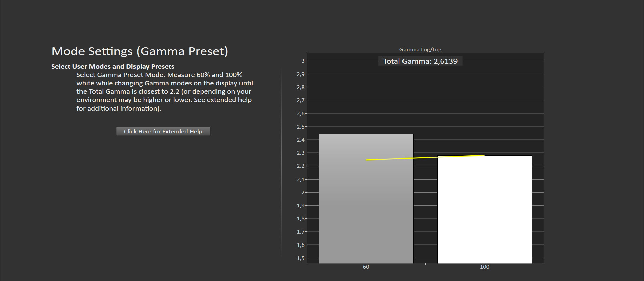
Task: Click the 100 label on the x-axis
Action: [x=485, y=267]
